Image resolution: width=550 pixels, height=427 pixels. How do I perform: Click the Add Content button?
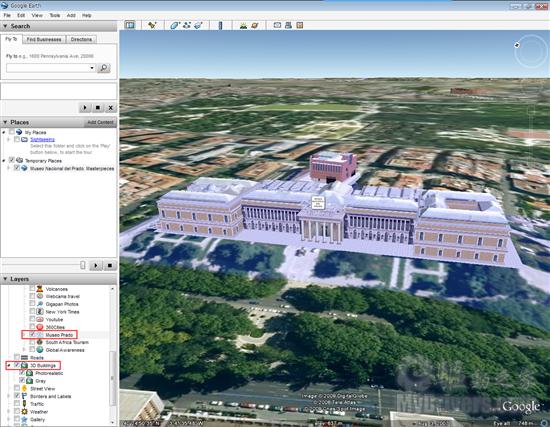click(x=100, y=122)
